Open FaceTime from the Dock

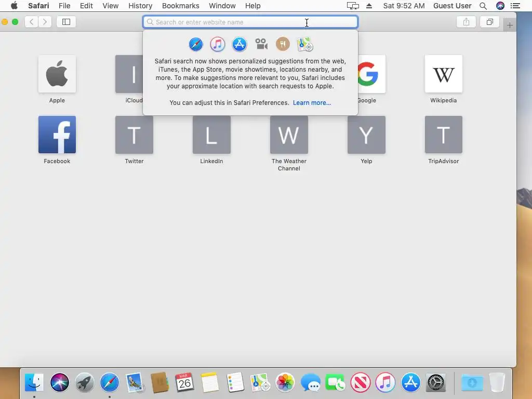click(x=335, y=382)
